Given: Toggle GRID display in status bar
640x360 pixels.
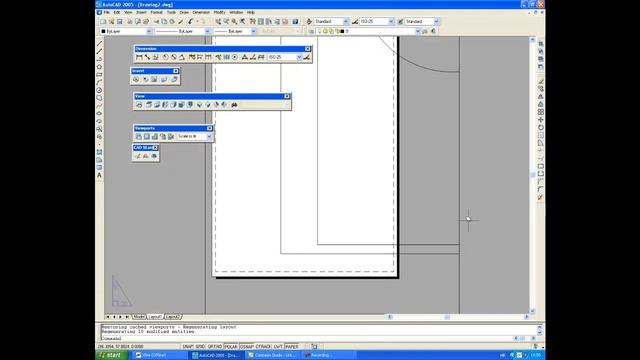Looking at the screenshot, I should coord(200,347).
